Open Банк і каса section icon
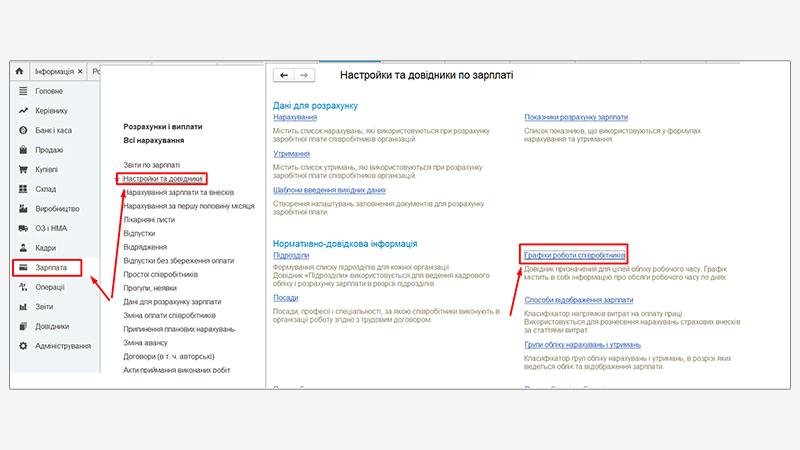The image size is (800, 450). (x=22, y=130)
